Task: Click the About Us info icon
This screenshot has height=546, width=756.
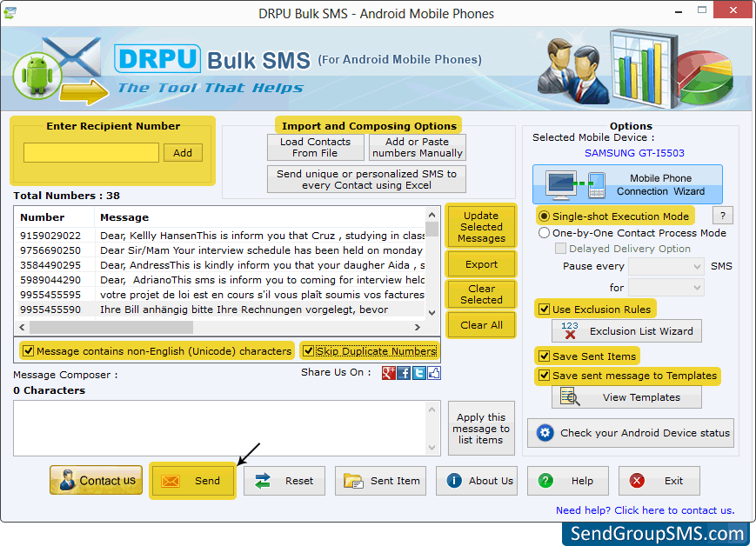Action: point(454,481)
